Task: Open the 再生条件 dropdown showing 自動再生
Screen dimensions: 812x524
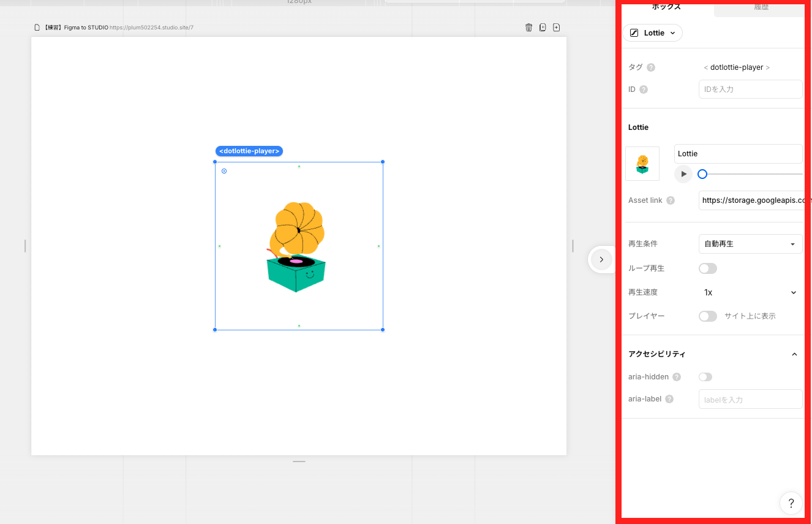Action: [x=750, y=244]
